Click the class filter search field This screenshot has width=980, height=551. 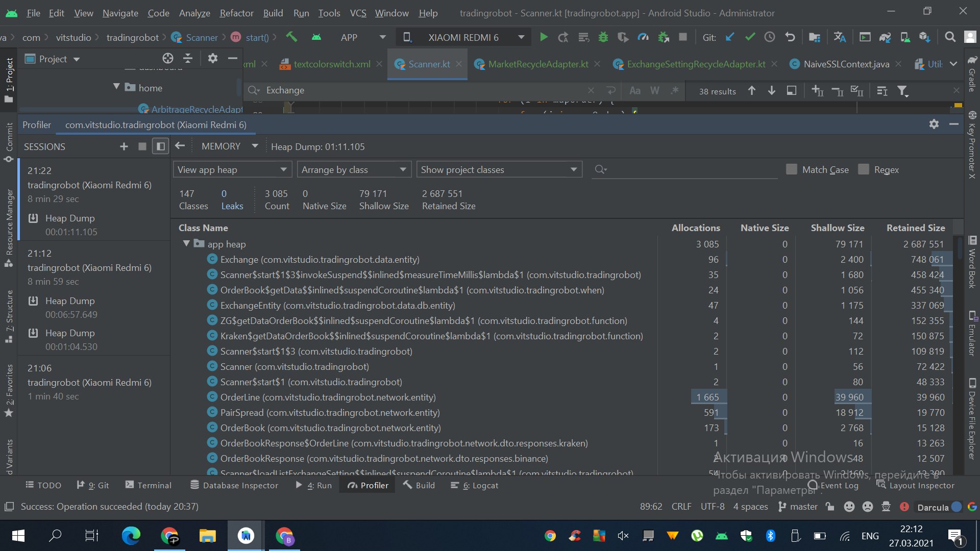tap(685, 169)
